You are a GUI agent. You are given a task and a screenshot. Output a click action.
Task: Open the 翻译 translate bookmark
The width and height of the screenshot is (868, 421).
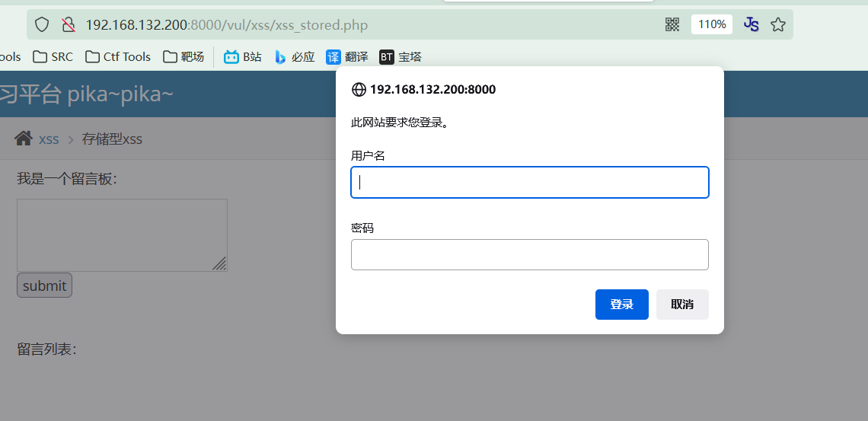(x=346, y=57)
